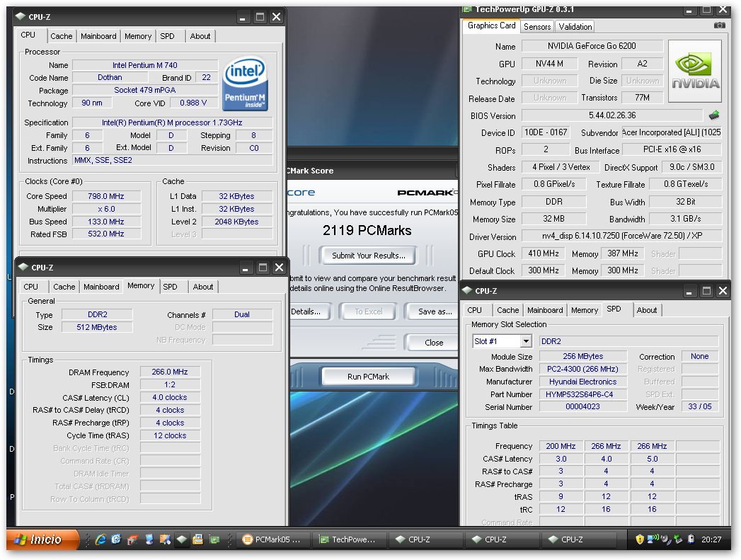Click the Manufacturer value Hyundai Electronics

click(582, 382)
